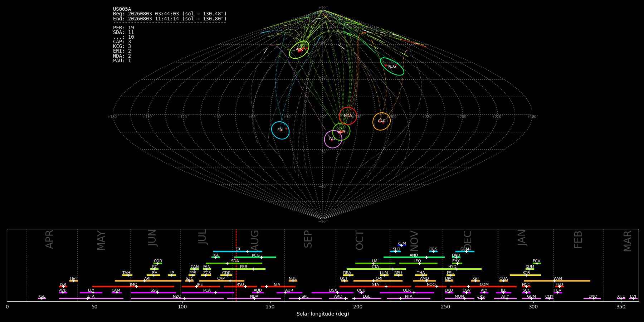Viewport: 644px width, 322px height.
Task: Click the AAN shower bar in February
Action: [557, 281]
